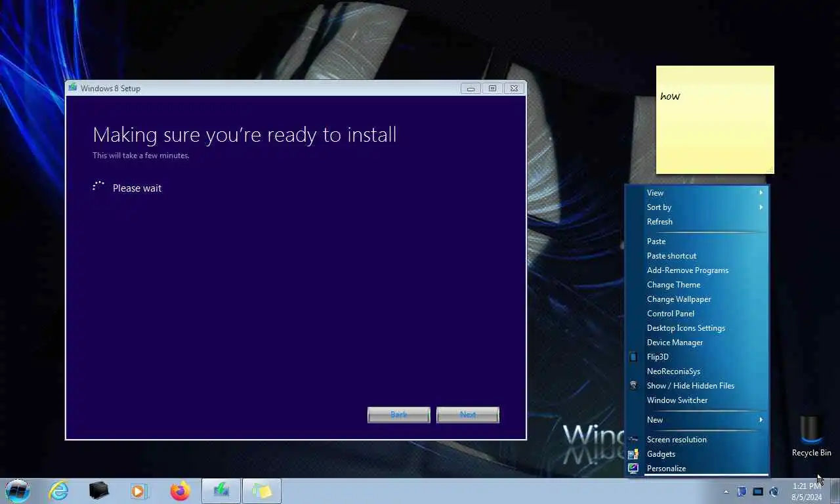Minimize the Windows 8 Setup window

pos(471,89)
